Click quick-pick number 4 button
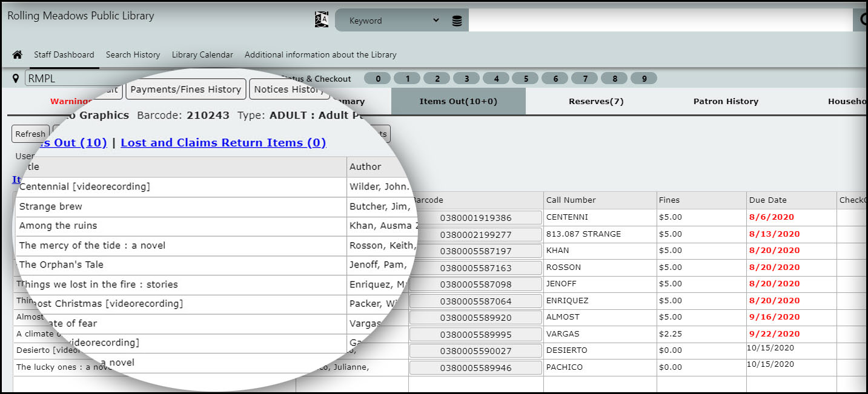The width and height of the screenshot is (868, 394). (496, 79)
